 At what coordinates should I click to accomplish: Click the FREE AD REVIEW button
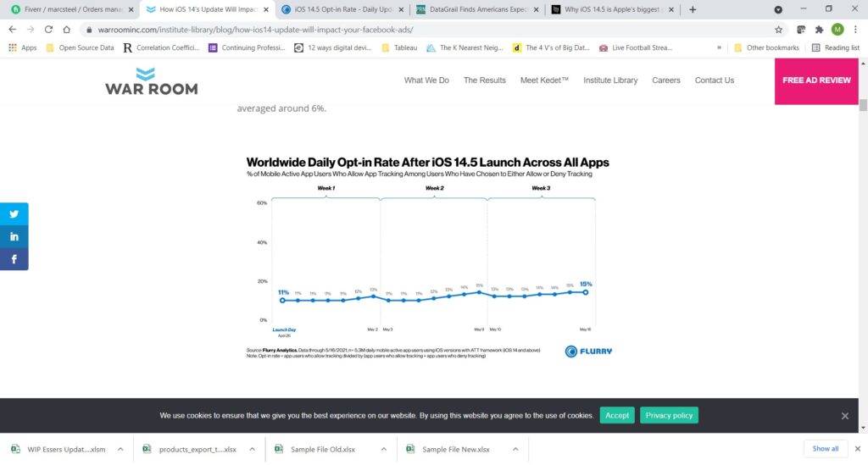click(815, 80)
